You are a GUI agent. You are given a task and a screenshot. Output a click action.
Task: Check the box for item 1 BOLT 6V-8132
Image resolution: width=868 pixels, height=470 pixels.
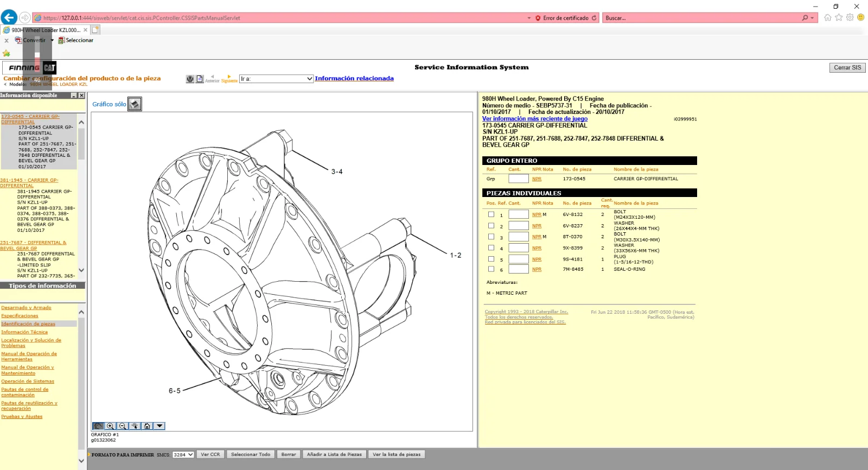[491, 214]
